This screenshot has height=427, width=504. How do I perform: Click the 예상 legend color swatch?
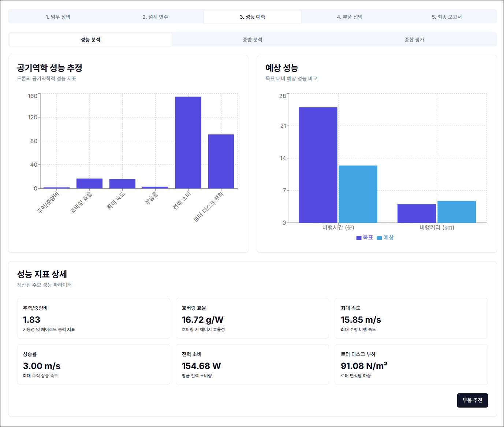[379, 238]
